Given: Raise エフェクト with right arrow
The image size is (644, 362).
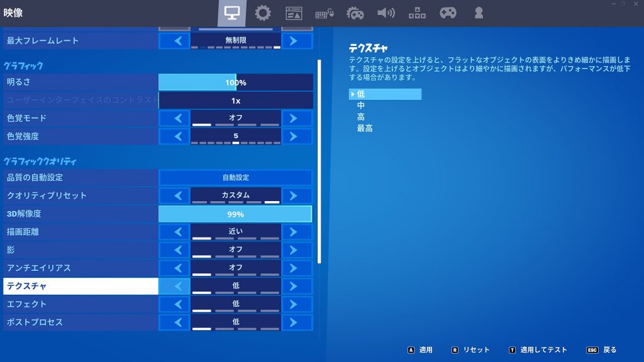Looking at the screenshot, I should [x=297, y=304].
